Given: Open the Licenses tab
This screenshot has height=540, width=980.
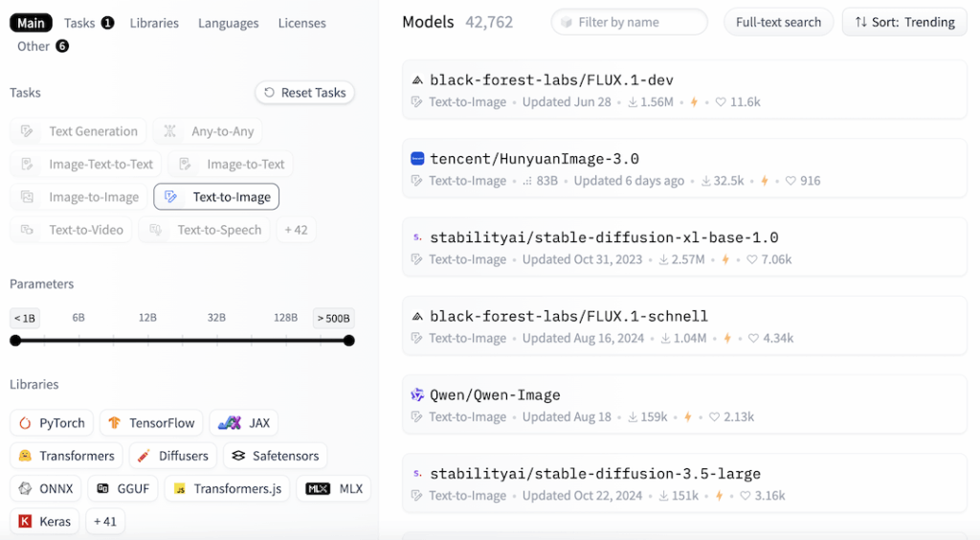Looking at the screenshot, I should (301, 23).
